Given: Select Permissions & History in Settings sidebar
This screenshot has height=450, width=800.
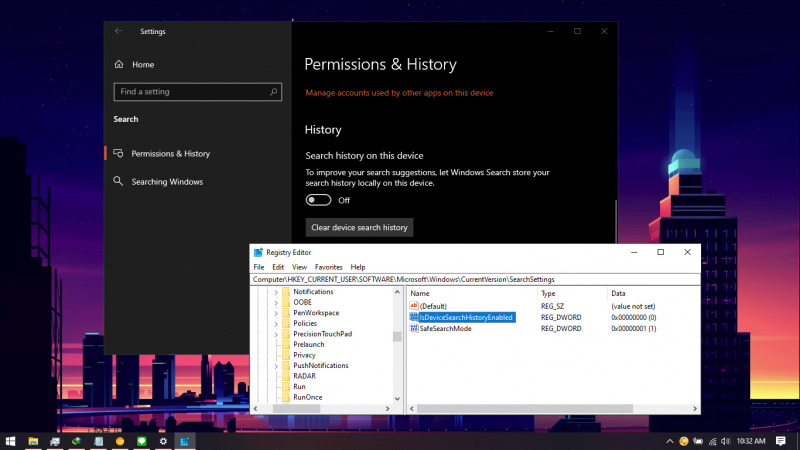Looking at the screenshot, I should (x=170, y=154).
